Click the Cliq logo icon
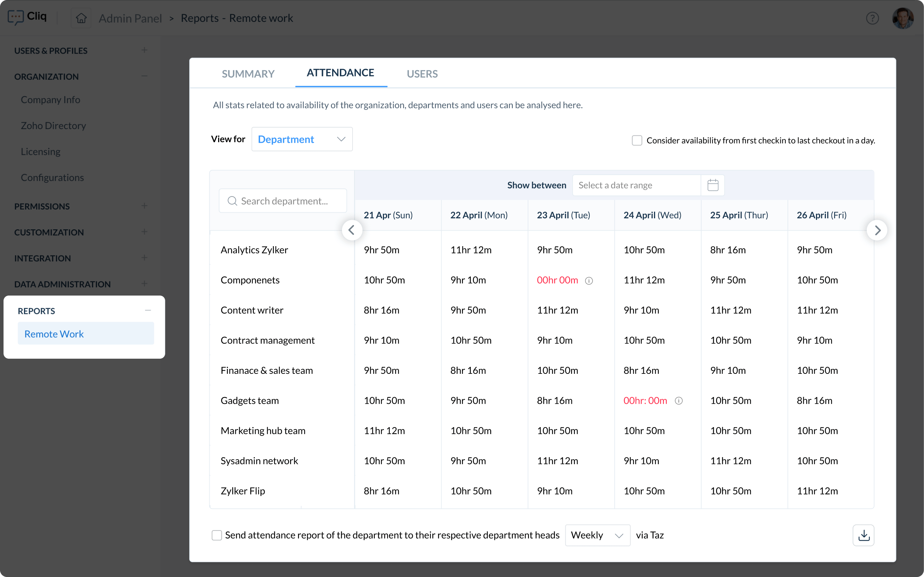 coord(16,17)
